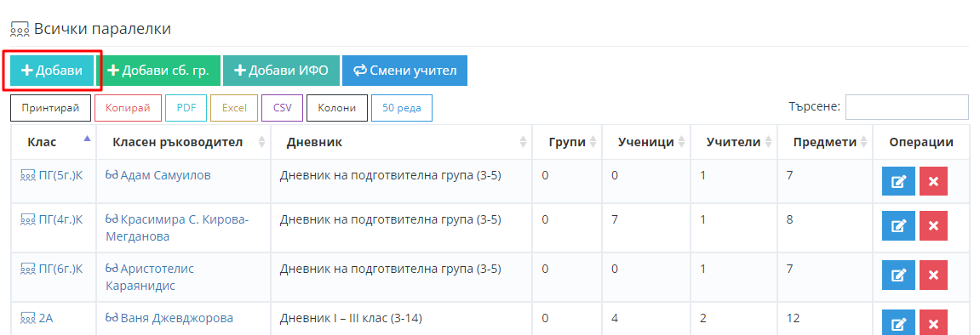Export table using PDF button
The image size is (980, 335).
186,108
